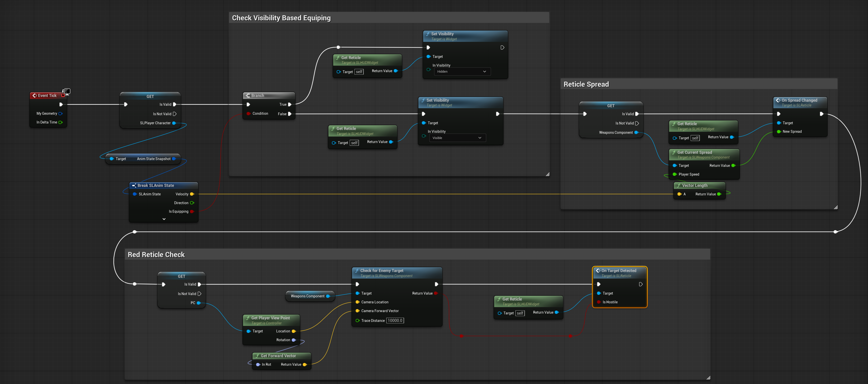Click the SLAnim State input pin
This screenshot has height=384, width=868.
(135, 194)
